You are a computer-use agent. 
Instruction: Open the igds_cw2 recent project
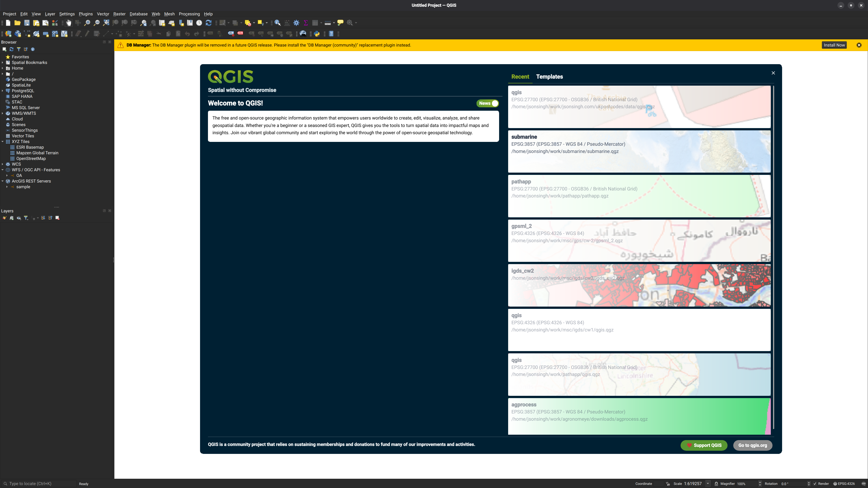coord(639,285)
